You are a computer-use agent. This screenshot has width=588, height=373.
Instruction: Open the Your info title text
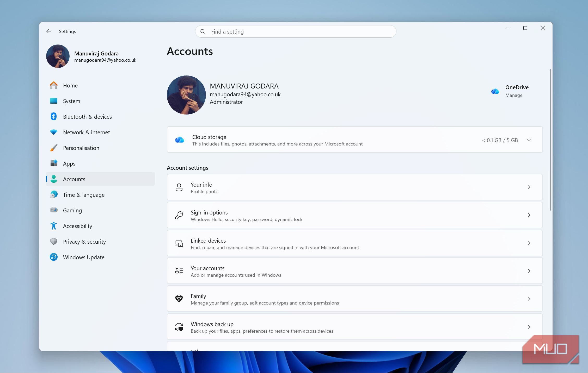point(201,185)
